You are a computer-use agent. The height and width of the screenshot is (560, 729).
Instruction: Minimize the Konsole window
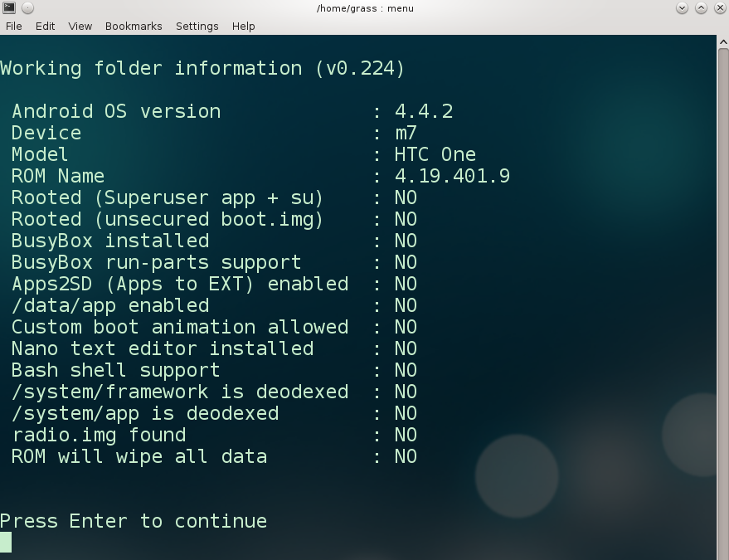click(x=683, y=8)
